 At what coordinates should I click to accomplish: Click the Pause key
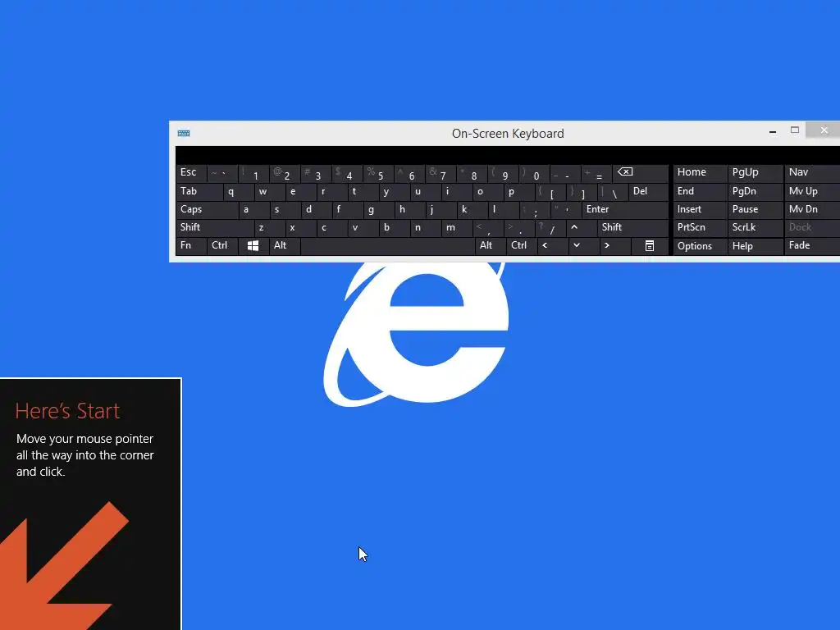tap(755, 209)
